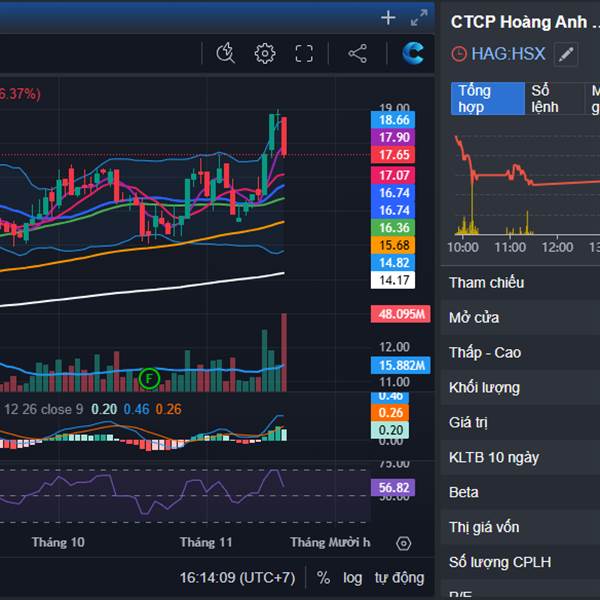Click the blue C logo icon
Screen dimensions: 600x600
pyautogui.click(x=413, y=53)
